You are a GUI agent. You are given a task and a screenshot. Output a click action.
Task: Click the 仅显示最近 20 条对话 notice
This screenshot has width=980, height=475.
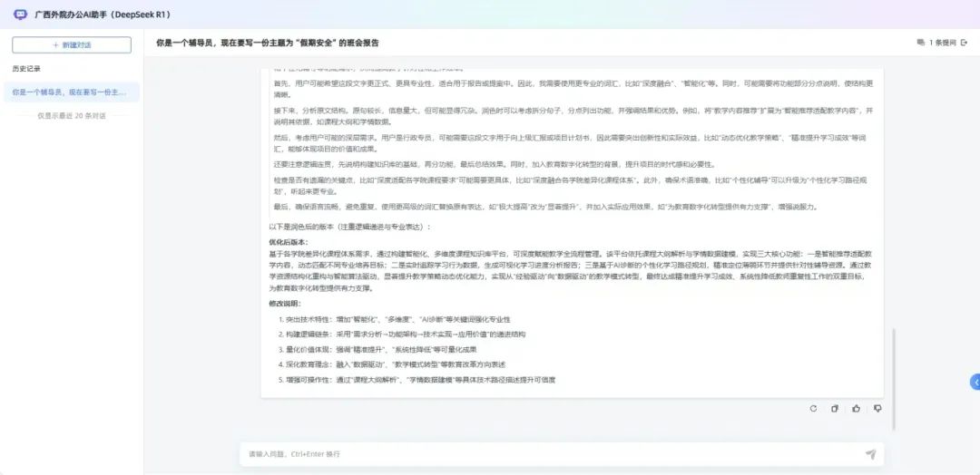72,116
